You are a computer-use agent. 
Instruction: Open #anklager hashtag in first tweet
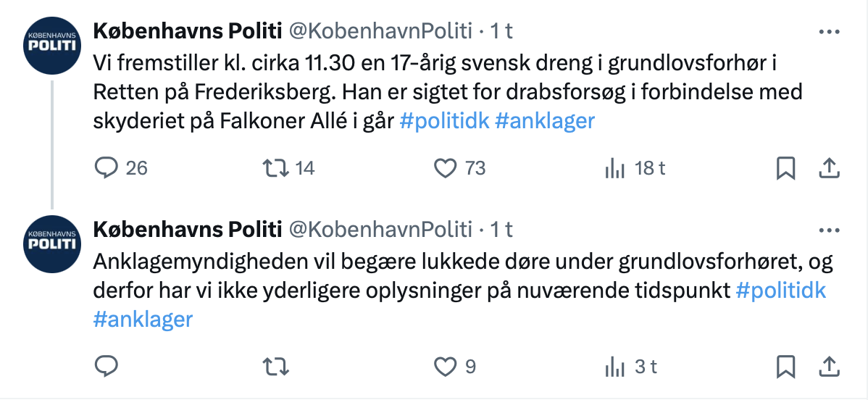(x=545, y=121)
